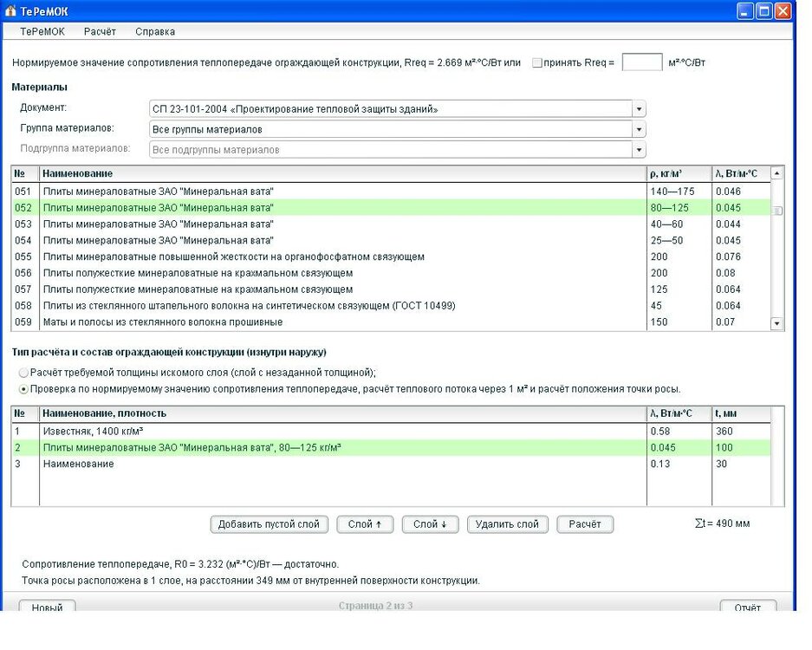Enable the 'принять Rreq' checkbox
Image resolution: width=812 pixels, height=650 pixels.
click(x=537, y=63)
